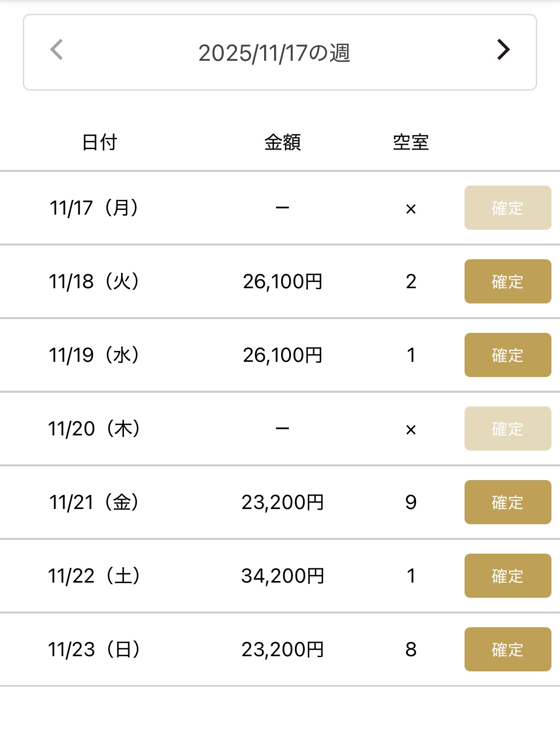Screen dimensions: 560x745
Task: Click the greyed-out 確定 for 11/20 (木)
Action: point(507,429)
